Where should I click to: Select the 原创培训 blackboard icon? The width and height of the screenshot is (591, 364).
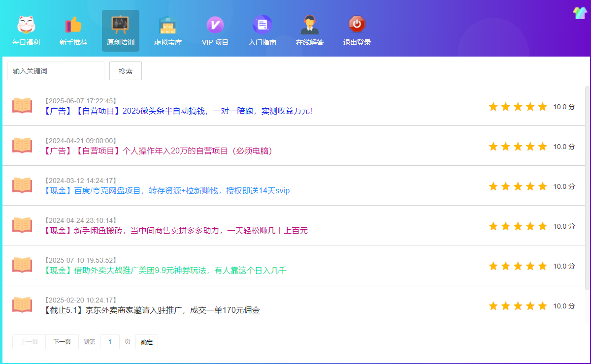tap(121, 25)
